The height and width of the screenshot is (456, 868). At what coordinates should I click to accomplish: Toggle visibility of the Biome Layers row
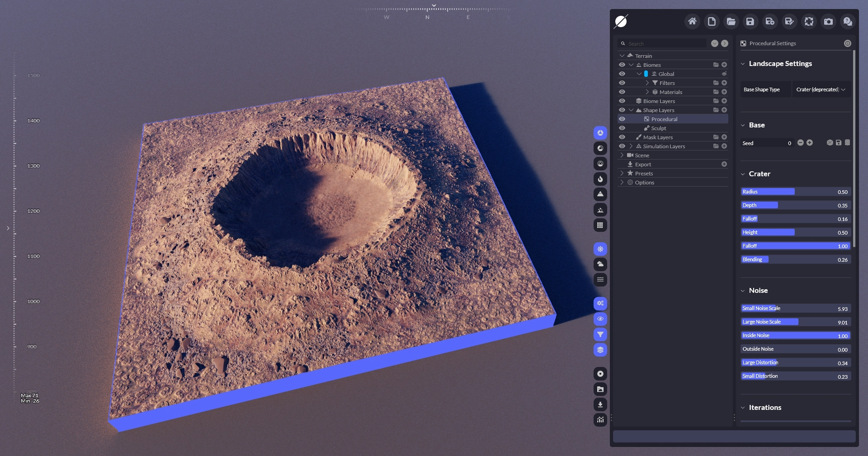[x=622, y=101]
